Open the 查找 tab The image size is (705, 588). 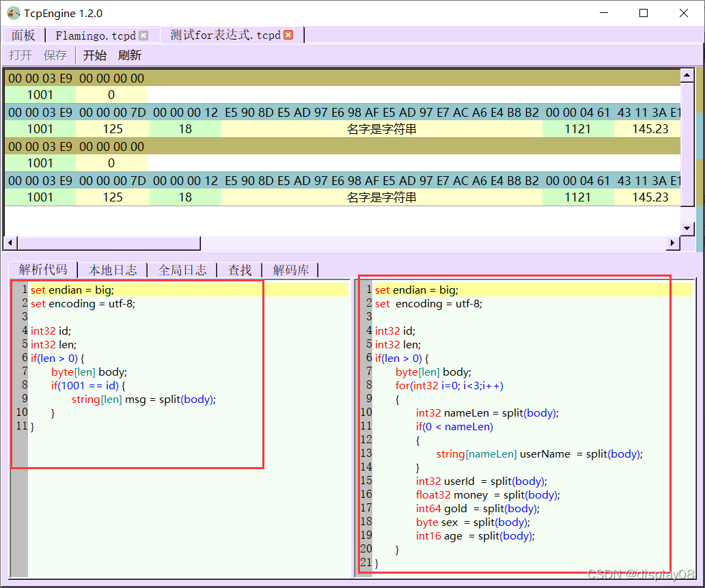(240, 270)
